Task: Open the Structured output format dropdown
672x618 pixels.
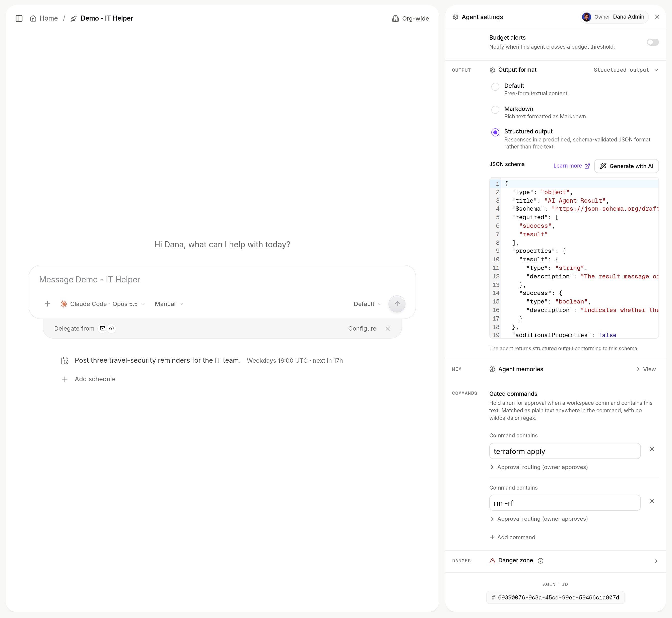Action: [626, 70]
